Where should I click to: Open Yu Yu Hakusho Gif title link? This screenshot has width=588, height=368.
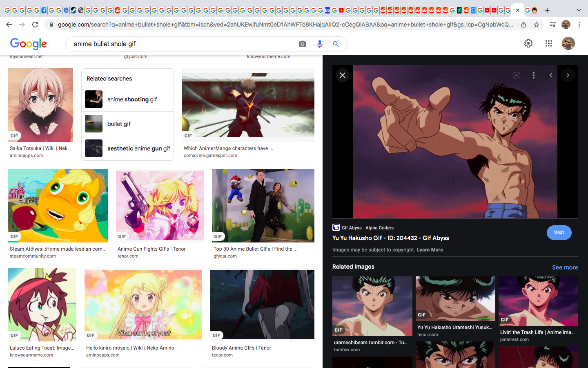click(x=391, y=238)
